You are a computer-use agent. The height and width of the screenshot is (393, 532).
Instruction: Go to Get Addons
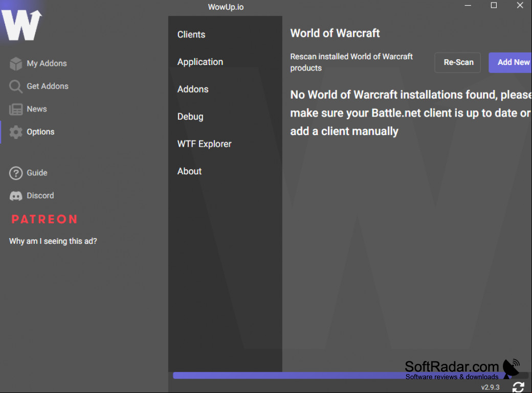[x=48, y=86]
